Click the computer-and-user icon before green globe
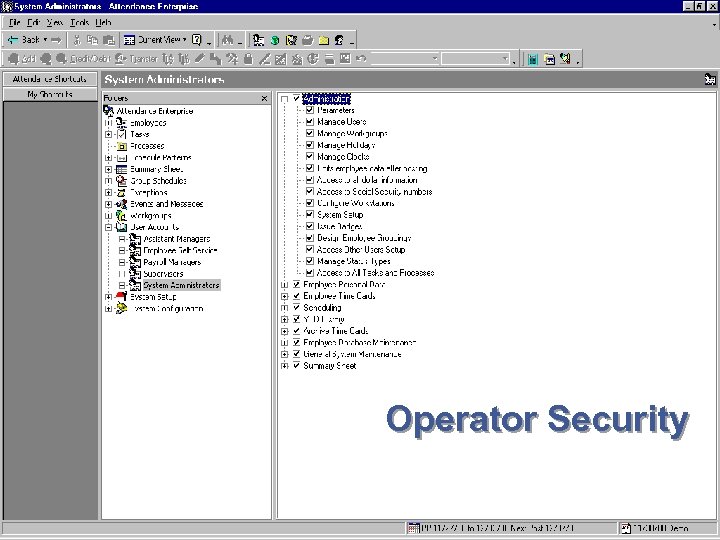720x540 pixels. [x=259, y=40]
